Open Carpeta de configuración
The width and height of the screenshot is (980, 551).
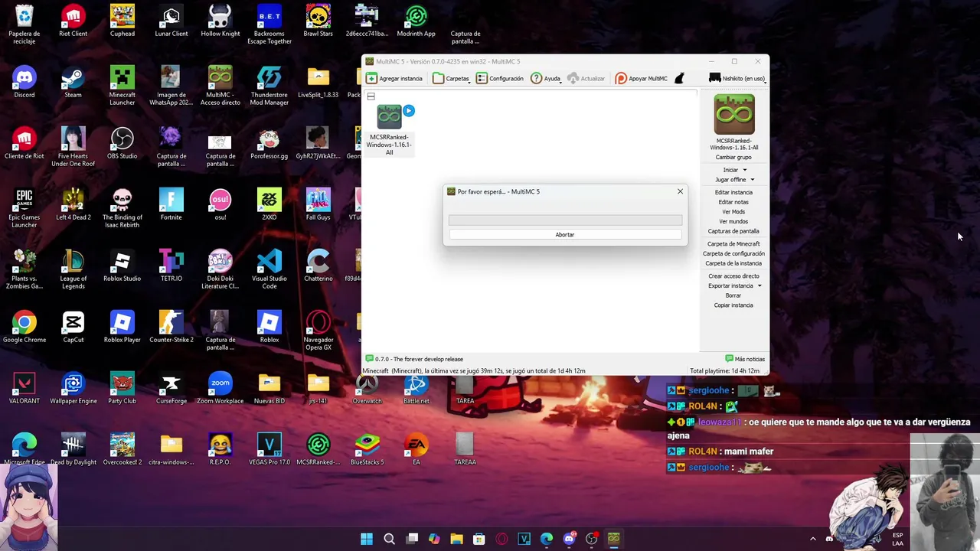[733, 253]
